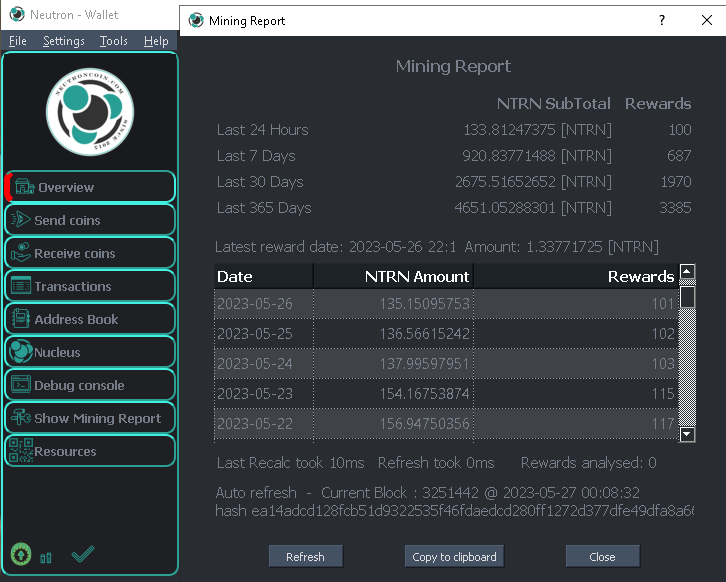Click the table scrollbar up arrow
Image resolution: width=726 pixels, height=582 pixels.
[688, 271]
